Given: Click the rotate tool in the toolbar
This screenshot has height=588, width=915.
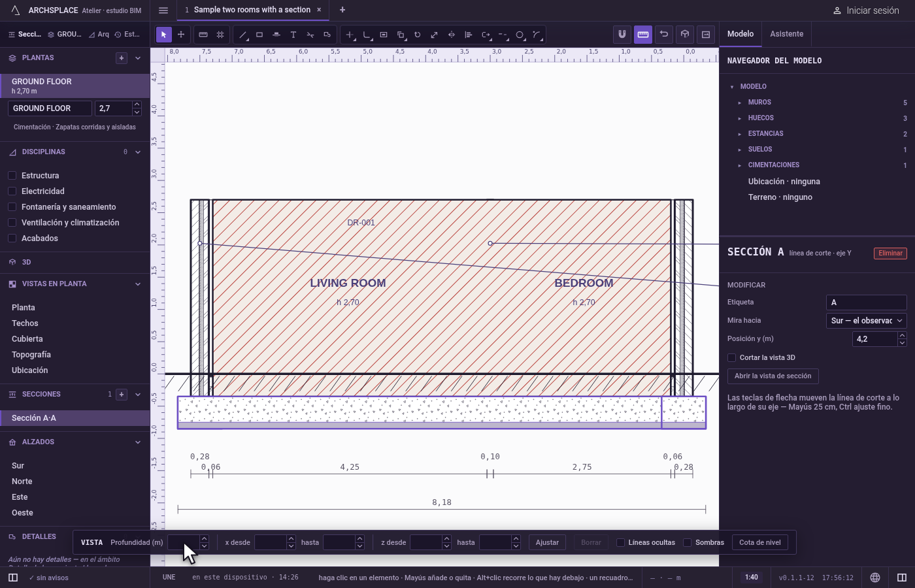Looking at the screenshot, I should click(418, 35).
